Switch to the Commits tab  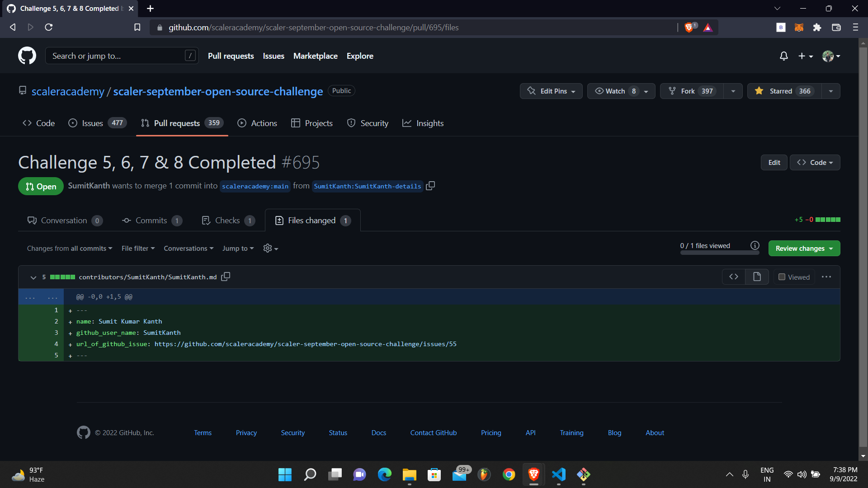(151, 221)
